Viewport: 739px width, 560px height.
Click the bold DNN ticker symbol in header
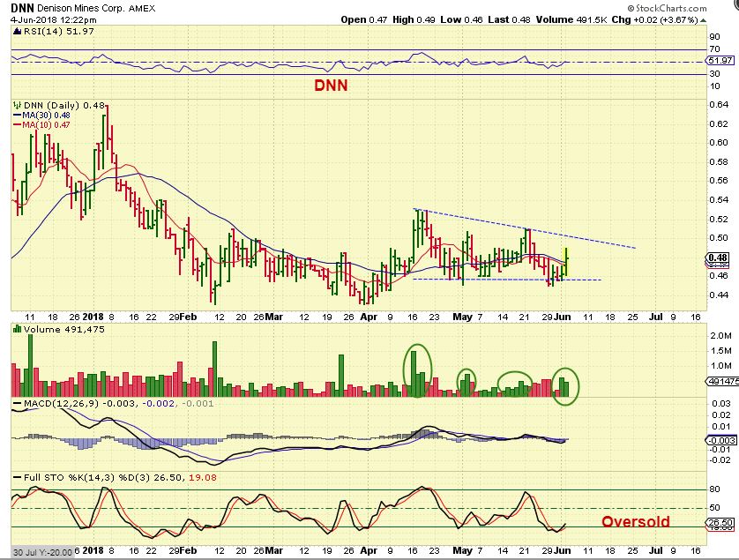click(22, 8)
